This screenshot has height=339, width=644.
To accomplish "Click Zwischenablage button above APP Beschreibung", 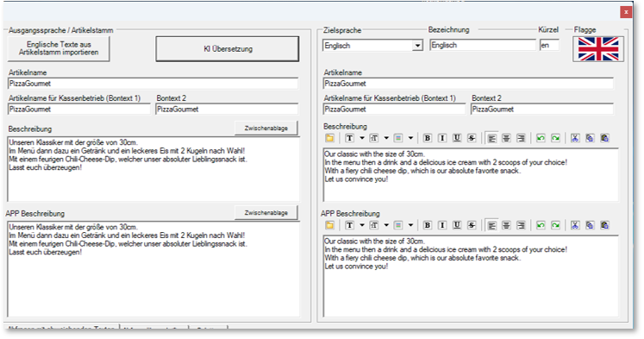I will click(266, 213).
